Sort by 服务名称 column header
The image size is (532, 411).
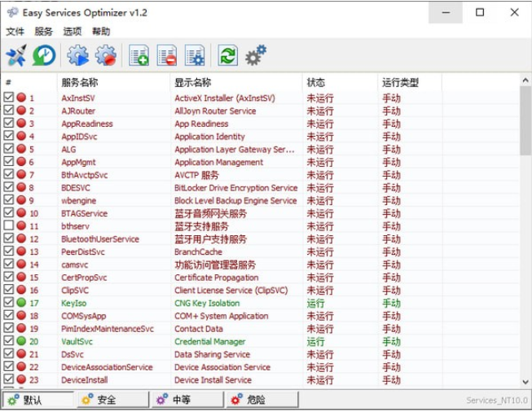pos(114,83)
